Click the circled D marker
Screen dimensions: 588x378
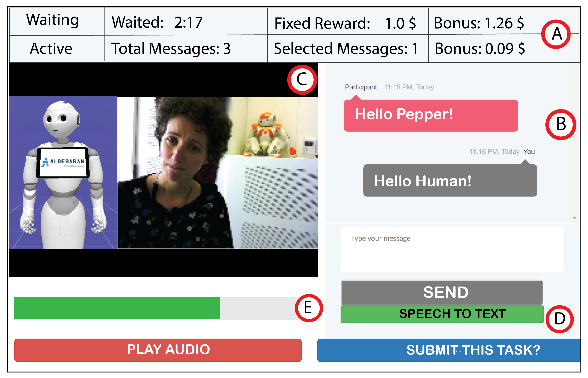[x=559, y=319]
